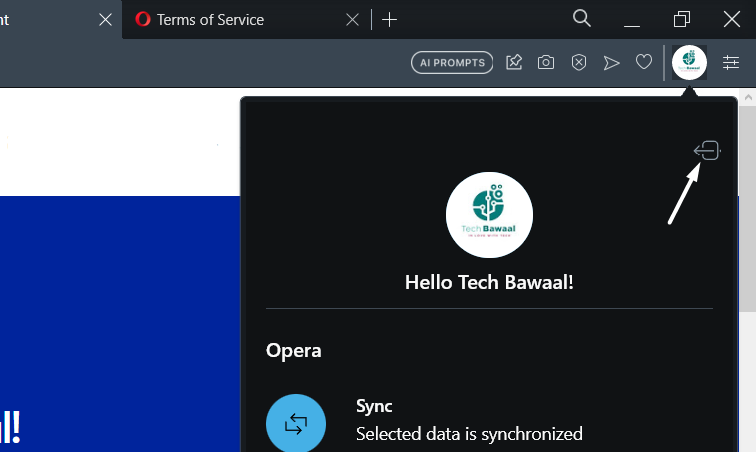Close the first tab ending in 'nt'

[105, 20]
